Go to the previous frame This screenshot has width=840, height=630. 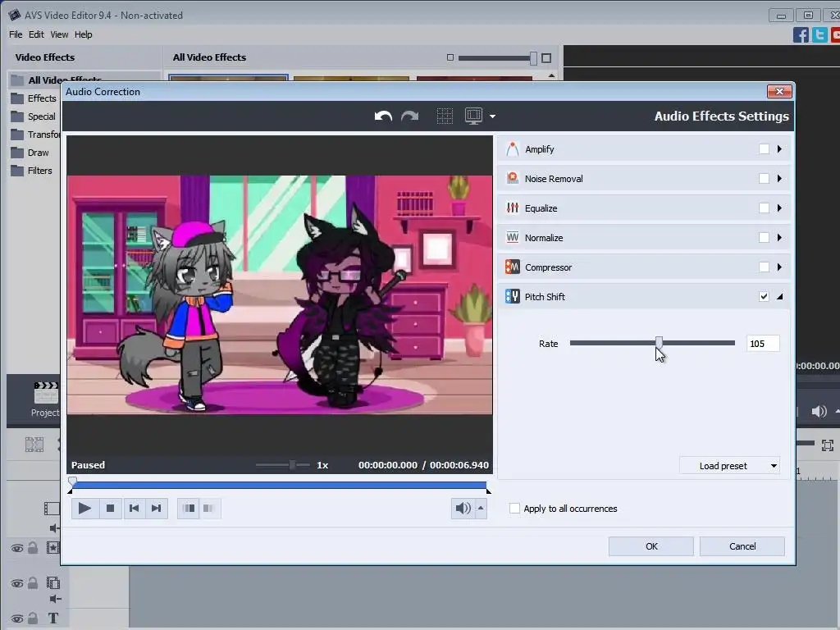134,509
